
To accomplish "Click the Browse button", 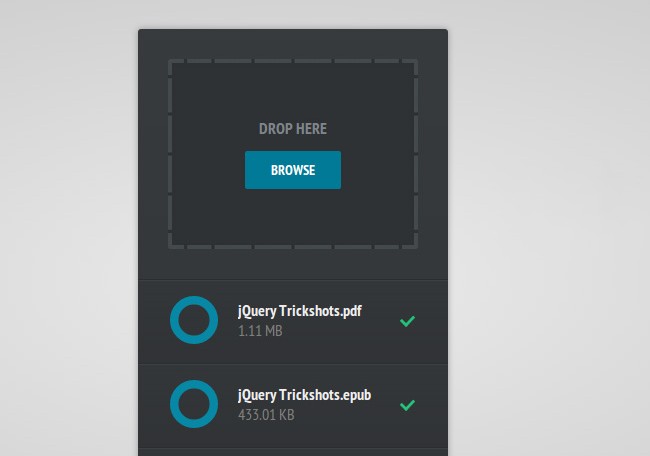I will (x=292, y=170).
